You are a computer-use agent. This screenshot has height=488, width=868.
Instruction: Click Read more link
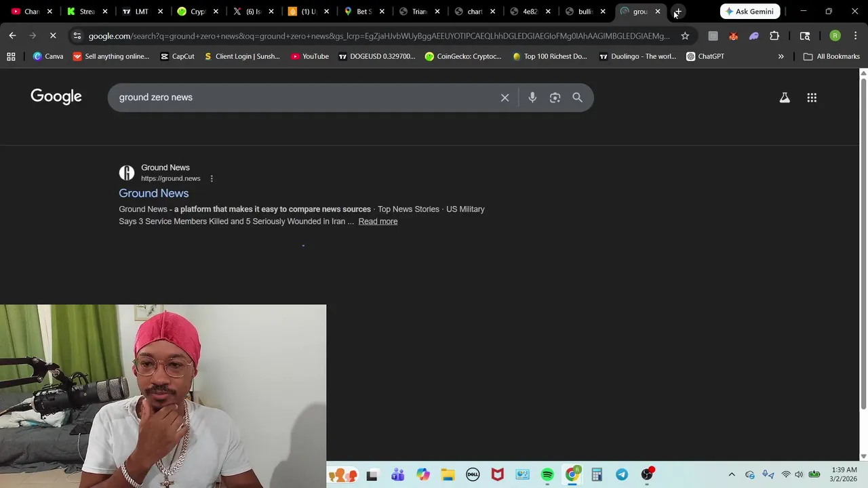click(x=378, y=222)
